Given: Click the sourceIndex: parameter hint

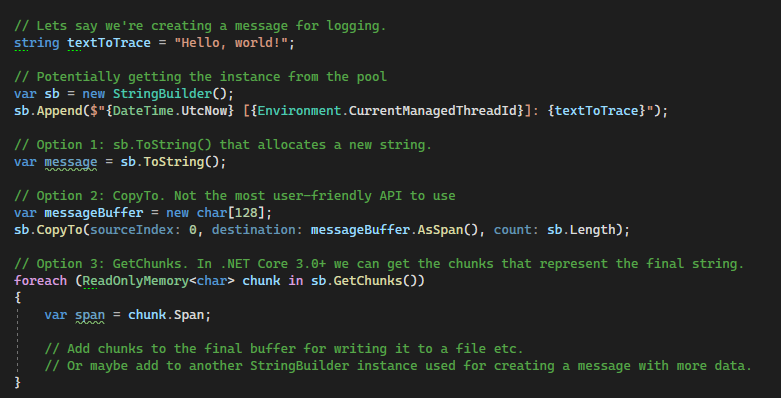Looking at the screenshot, I should [135, 230].
